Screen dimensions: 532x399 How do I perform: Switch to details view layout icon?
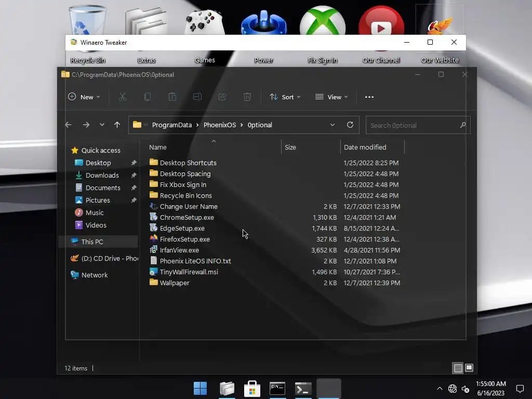coord(458,368)
